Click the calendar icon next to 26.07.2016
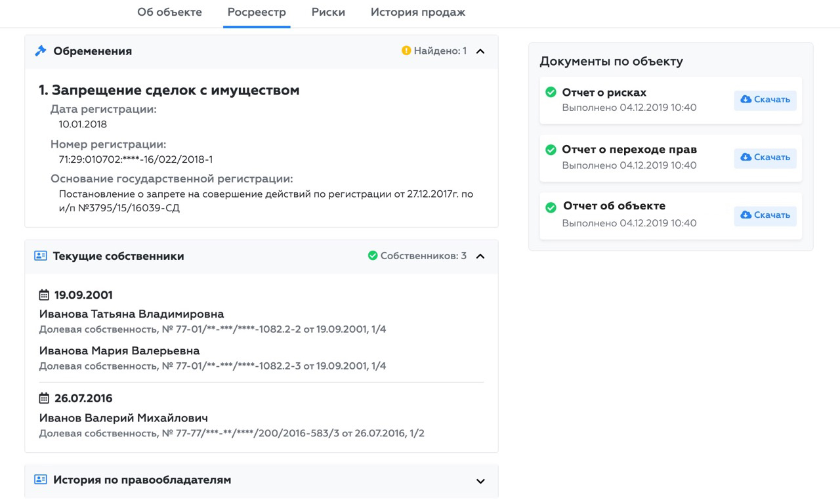Viewport: 840px width, 504px height. pos(45,398)
